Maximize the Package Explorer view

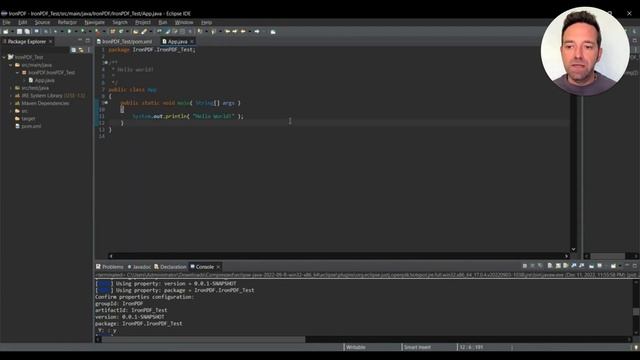pyautogui.click(x=87, y=40)
